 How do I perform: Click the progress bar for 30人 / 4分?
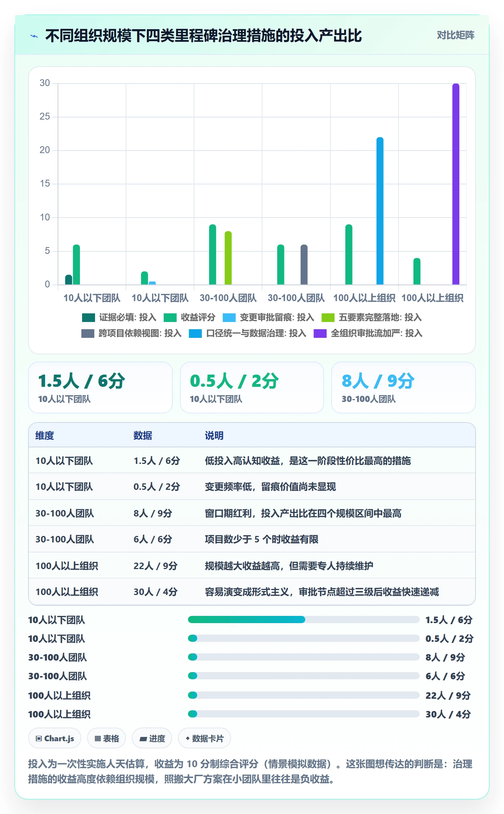(x=304, y=714)
